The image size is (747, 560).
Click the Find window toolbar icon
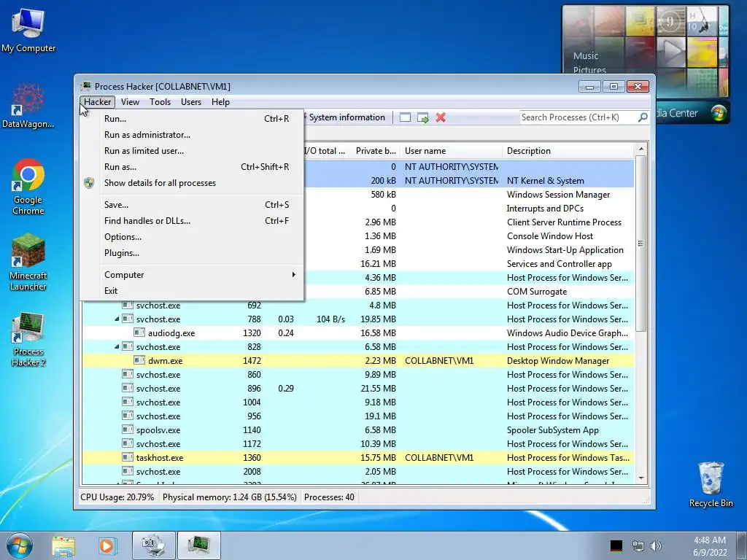[x=405, y=117]
